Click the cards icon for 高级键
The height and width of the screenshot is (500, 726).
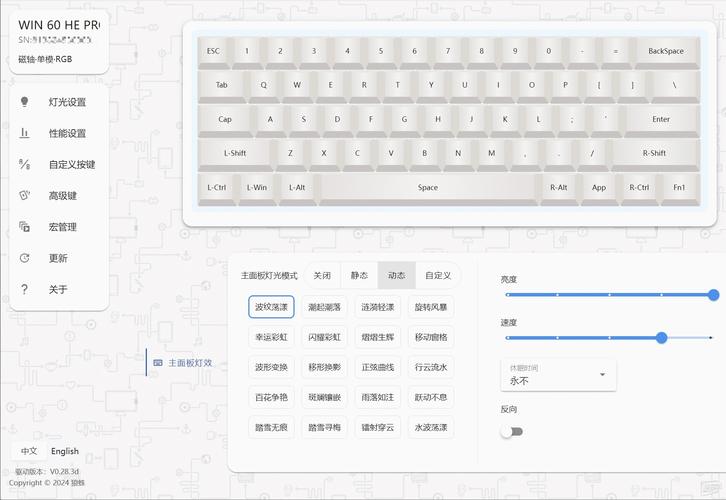coord(25,196)
